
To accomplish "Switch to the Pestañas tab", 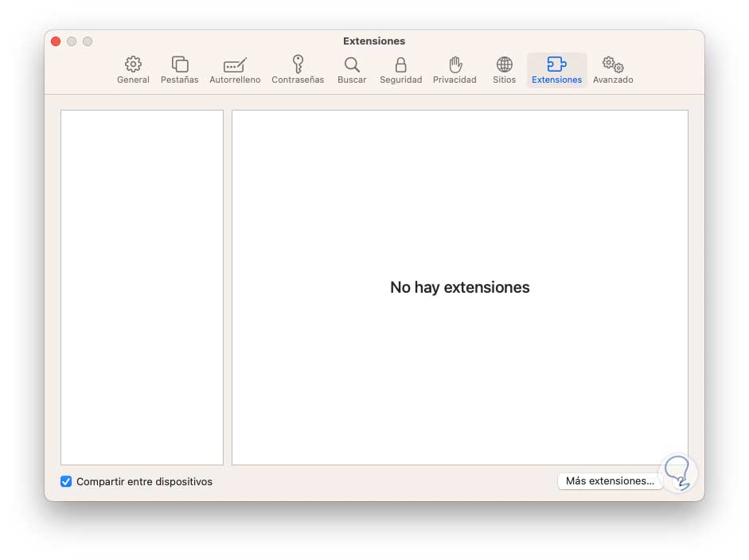I will point(179,70).
